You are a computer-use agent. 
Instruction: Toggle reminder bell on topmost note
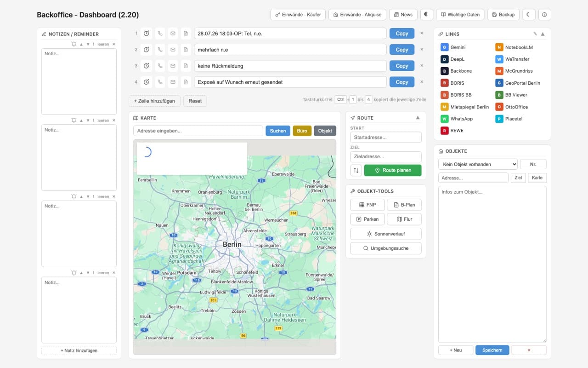click(73, 44)
